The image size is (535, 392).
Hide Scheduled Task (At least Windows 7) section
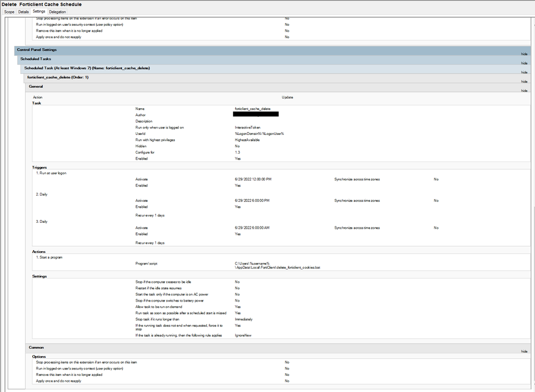(524, 72)
